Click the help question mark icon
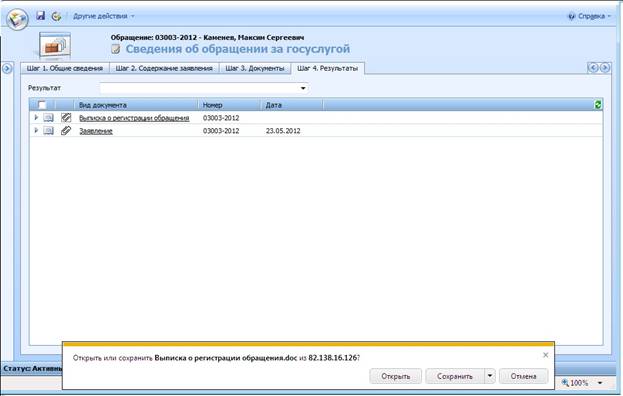 point(572,16)
